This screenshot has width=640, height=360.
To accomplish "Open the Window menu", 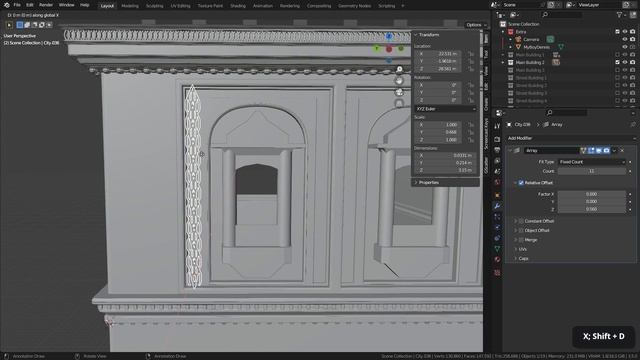I will (67, 5).
